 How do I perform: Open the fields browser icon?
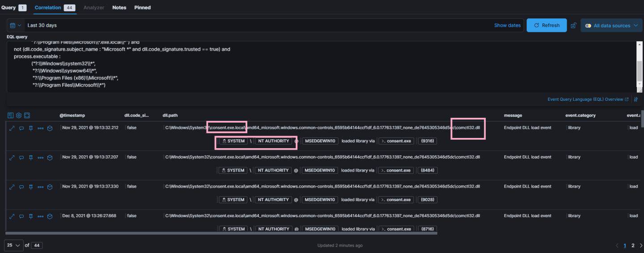click(x=11, y=116)
